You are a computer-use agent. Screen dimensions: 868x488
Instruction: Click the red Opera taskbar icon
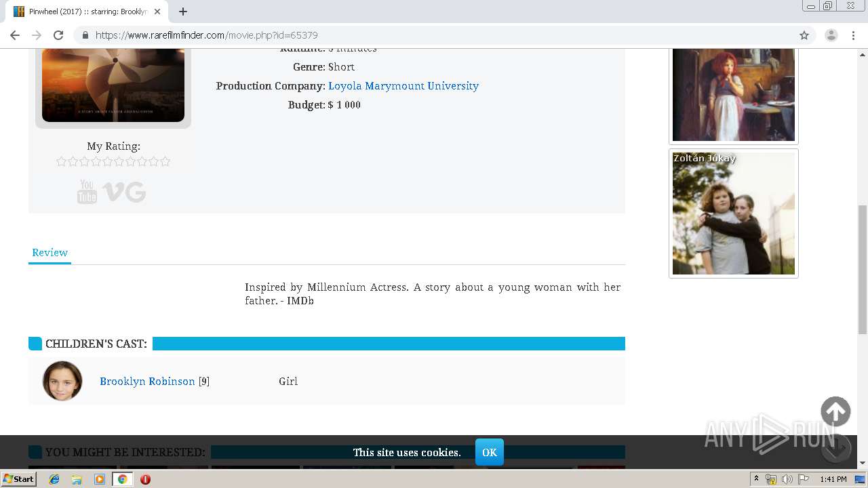click(145, 479)
